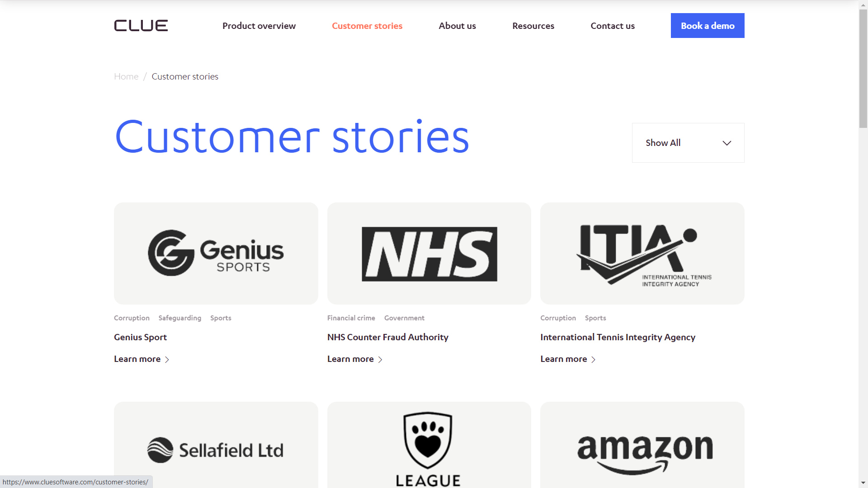868x488 pixels.
Task: Open the Resources nav item
Action: tap(533, 26)
